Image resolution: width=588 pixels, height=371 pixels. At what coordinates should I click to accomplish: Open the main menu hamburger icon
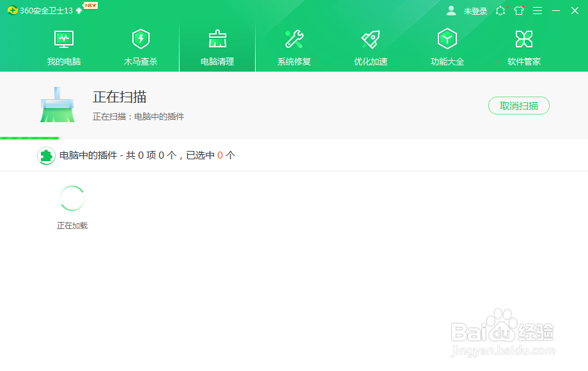coord(538,10)
